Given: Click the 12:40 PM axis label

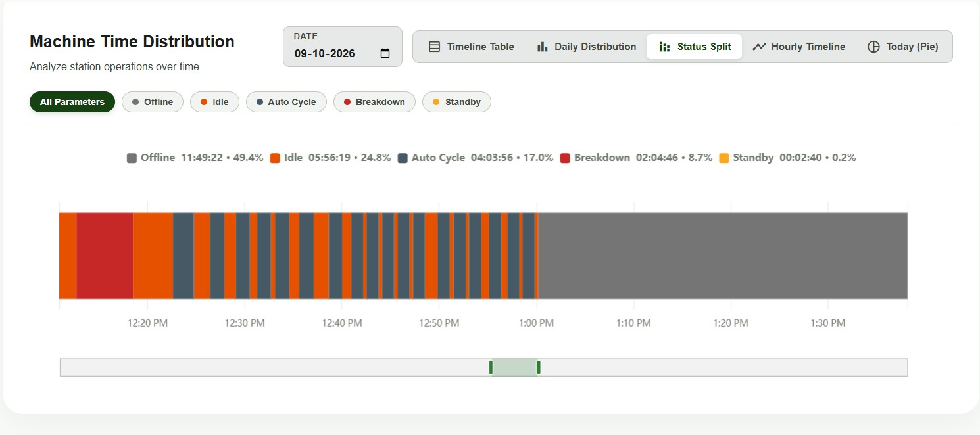Looking at the screenshot, I should click(x=342, y=323).
